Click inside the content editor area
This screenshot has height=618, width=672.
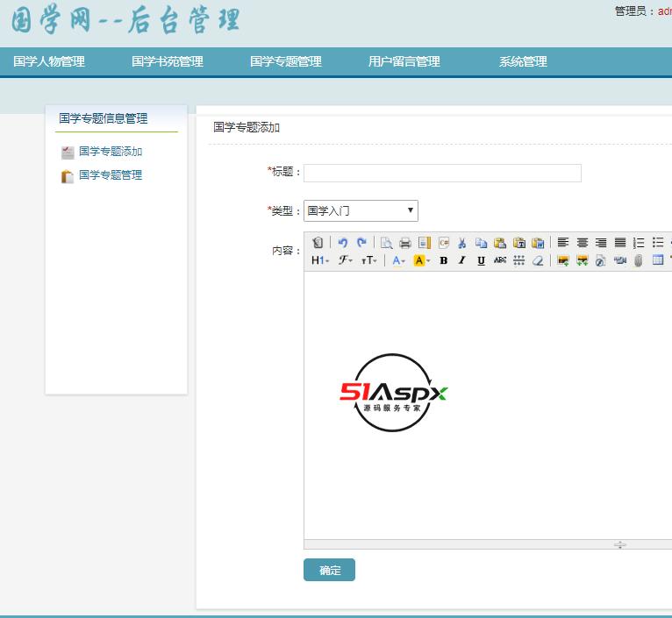click(x=488, y=405)
